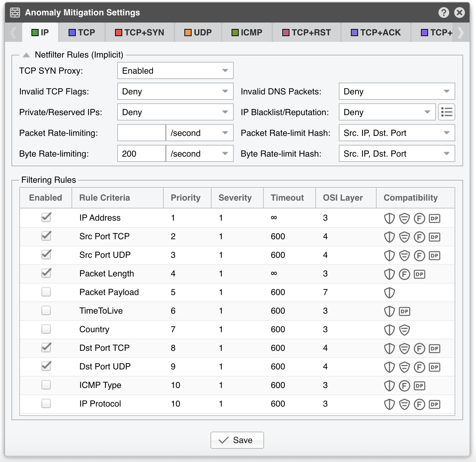This screenshot has width=476, height=462.
Task: Click the circled F icon in Packet Length row
Action: coord(404,274)
